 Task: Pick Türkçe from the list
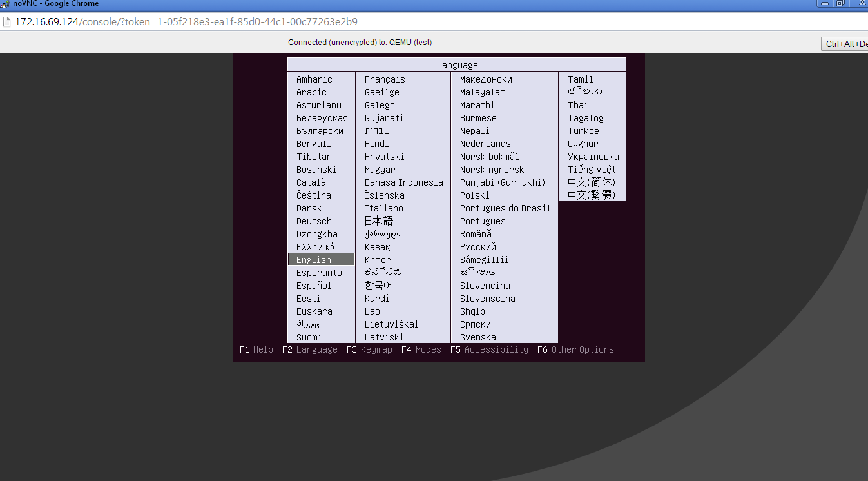[x=583, y=131]
